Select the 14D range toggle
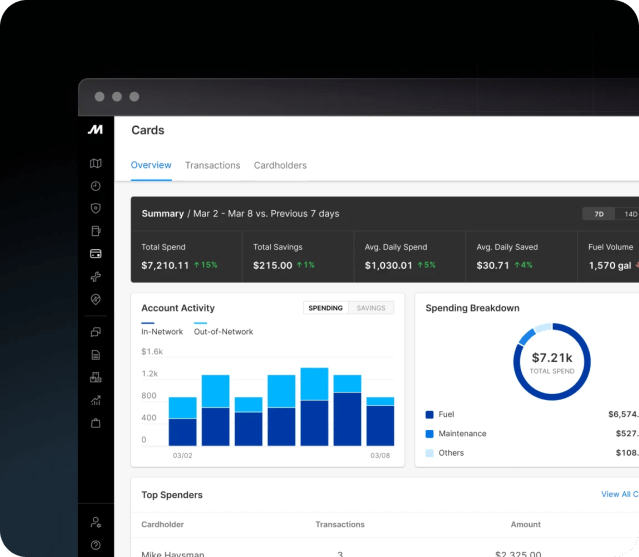The width and height of the screenshot is (639, 557). tap(628, 214)
